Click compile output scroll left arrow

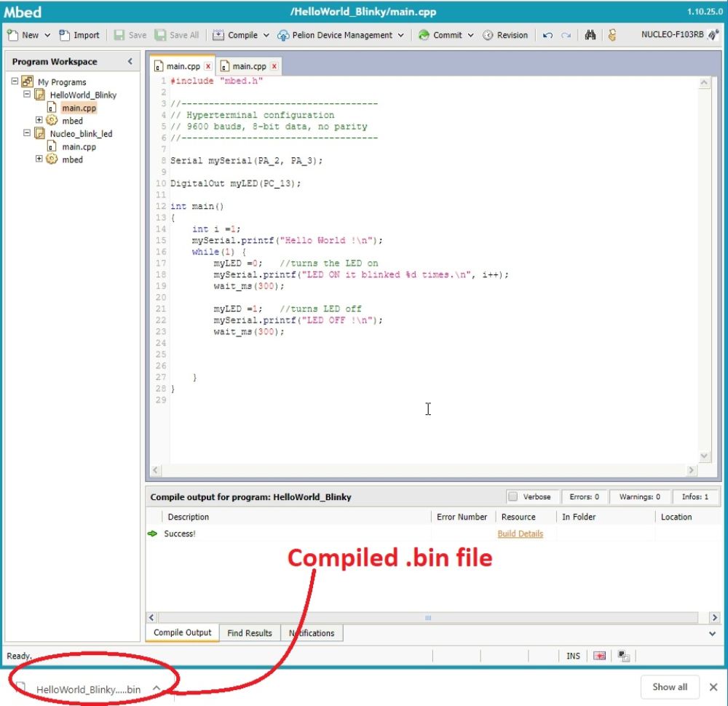[151, 617]
